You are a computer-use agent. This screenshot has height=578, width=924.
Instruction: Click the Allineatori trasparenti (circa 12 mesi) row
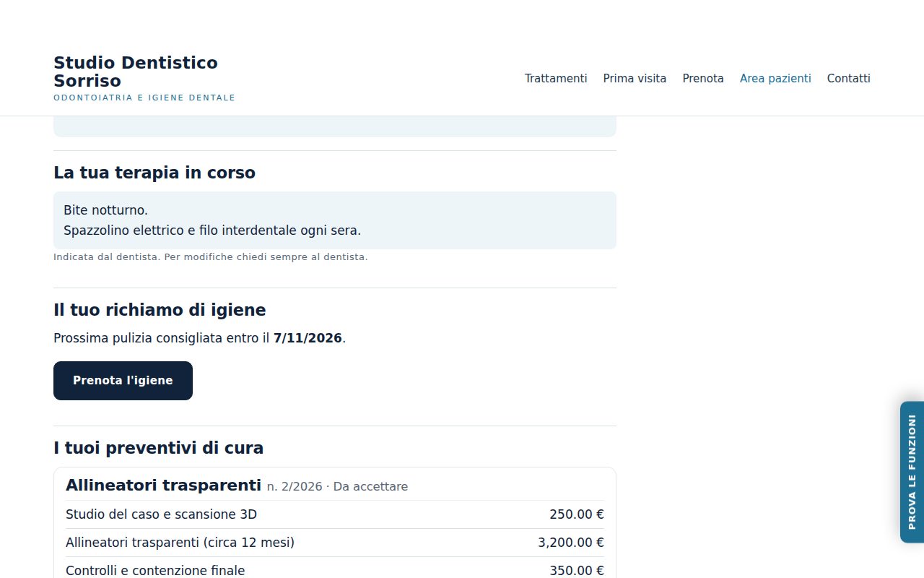(335, 543)
